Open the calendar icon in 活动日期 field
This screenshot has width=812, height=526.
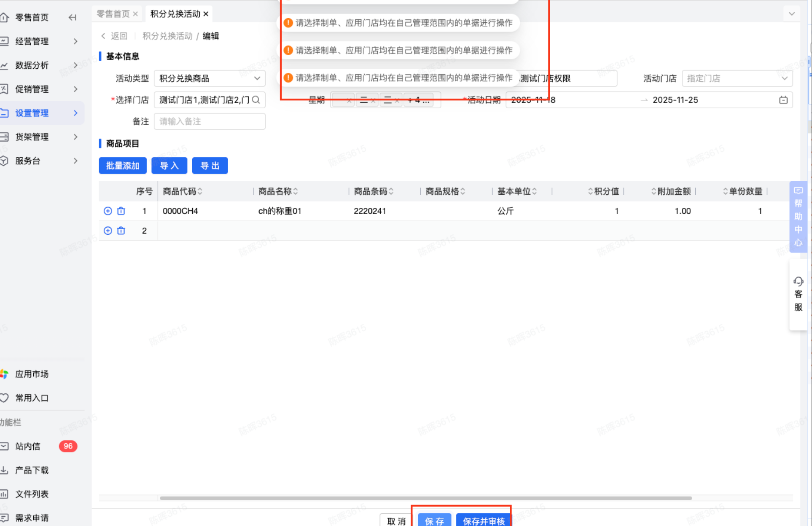point(783,100)
